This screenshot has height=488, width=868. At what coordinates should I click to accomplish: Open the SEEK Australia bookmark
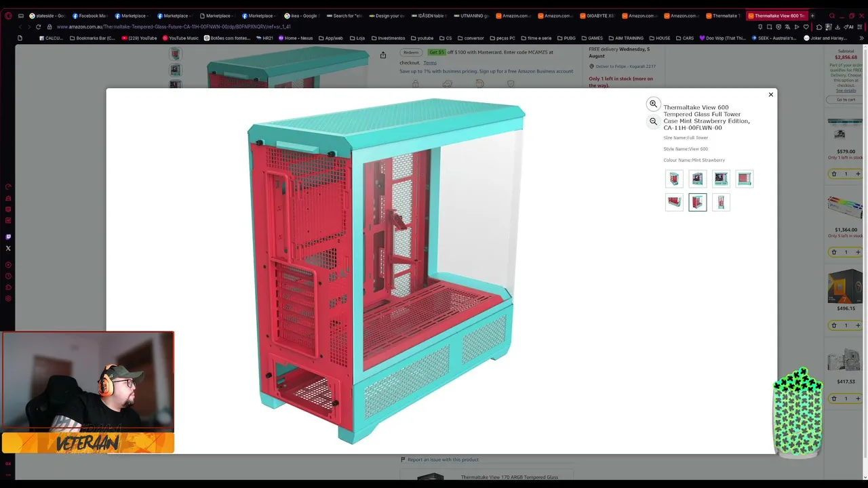tap(774, 38)
